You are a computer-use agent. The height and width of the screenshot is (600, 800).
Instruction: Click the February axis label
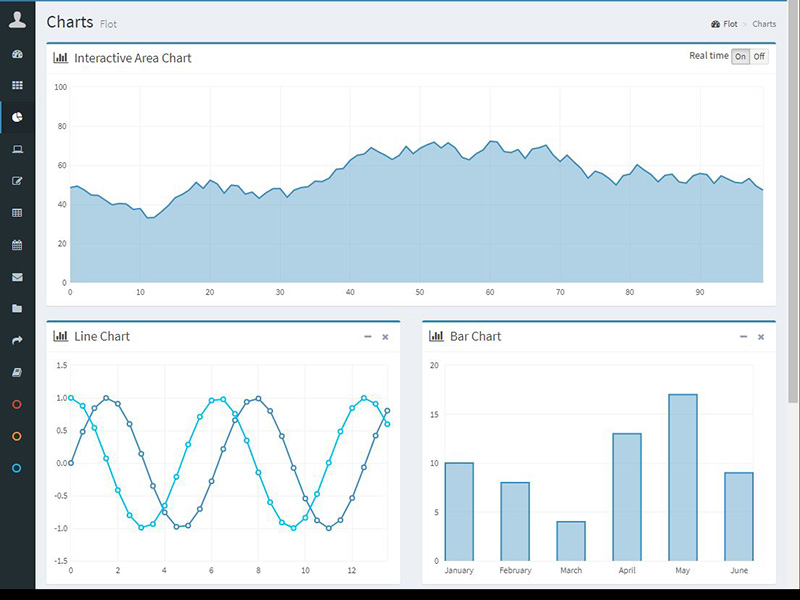515,570
